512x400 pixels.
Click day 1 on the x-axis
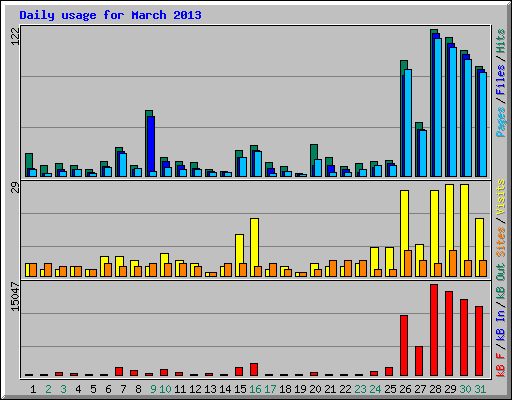point(33,389)
